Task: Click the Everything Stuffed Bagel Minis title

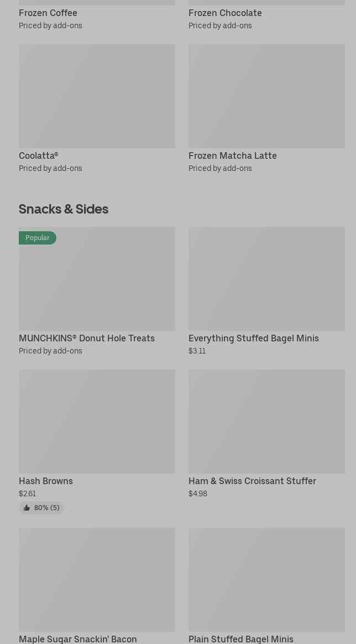Action: [x=254, y=338]
